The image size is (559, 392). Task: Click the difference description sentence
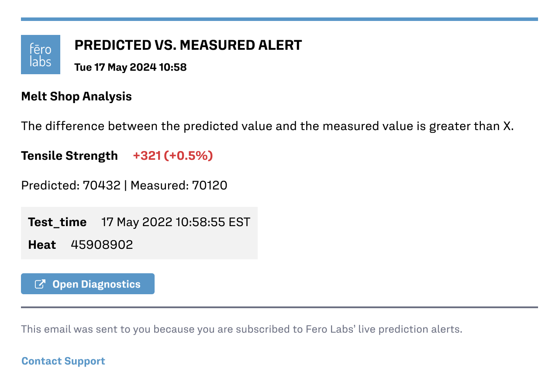point(267,126)
